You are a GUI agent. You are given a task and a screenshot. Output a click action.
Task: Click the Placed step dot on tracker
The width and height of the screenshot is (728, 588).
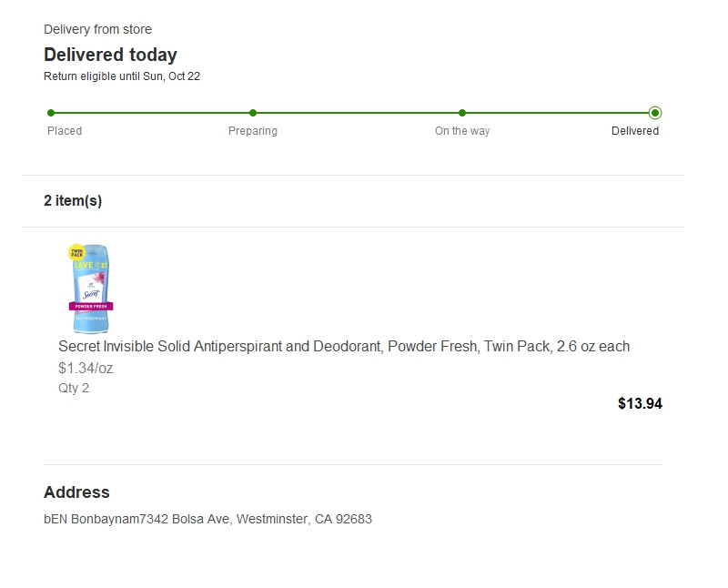(x=51, y=113)
